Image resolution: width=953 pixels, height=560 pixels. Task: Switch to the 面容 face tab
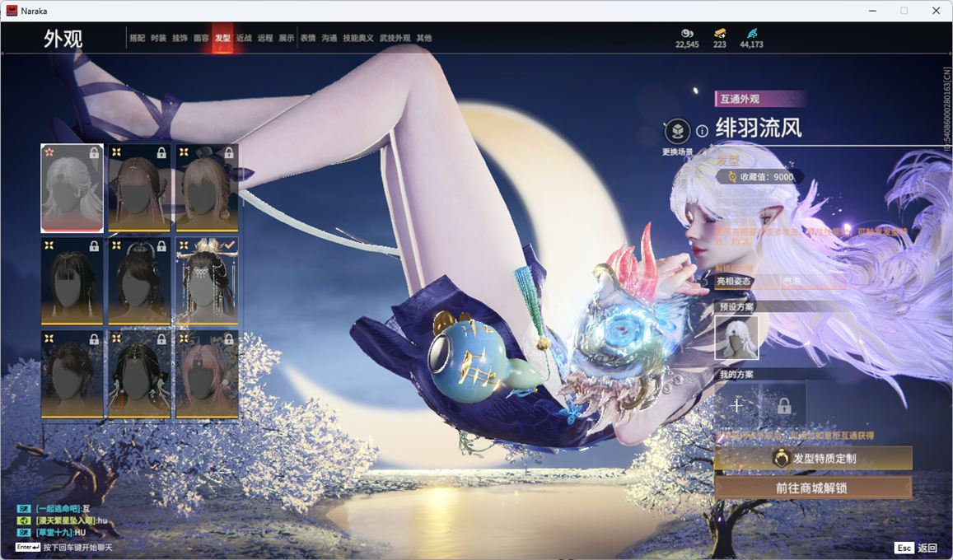[201, 38]
